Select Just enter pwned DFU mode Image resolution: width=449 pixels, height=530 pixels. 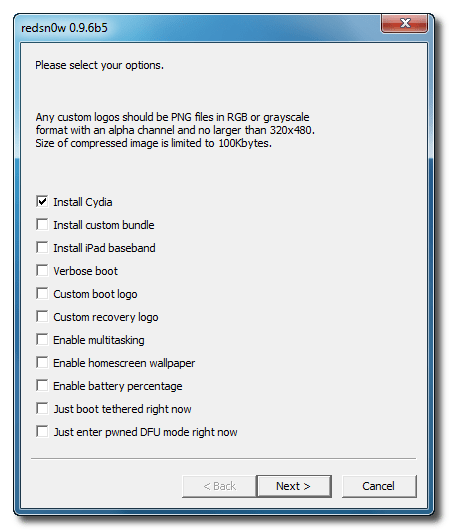42,431
